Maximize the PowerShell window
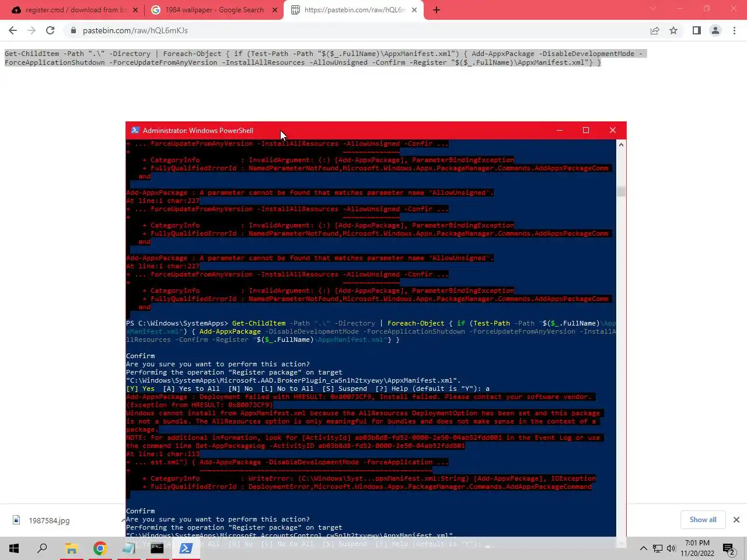 (x=586, y=130)
